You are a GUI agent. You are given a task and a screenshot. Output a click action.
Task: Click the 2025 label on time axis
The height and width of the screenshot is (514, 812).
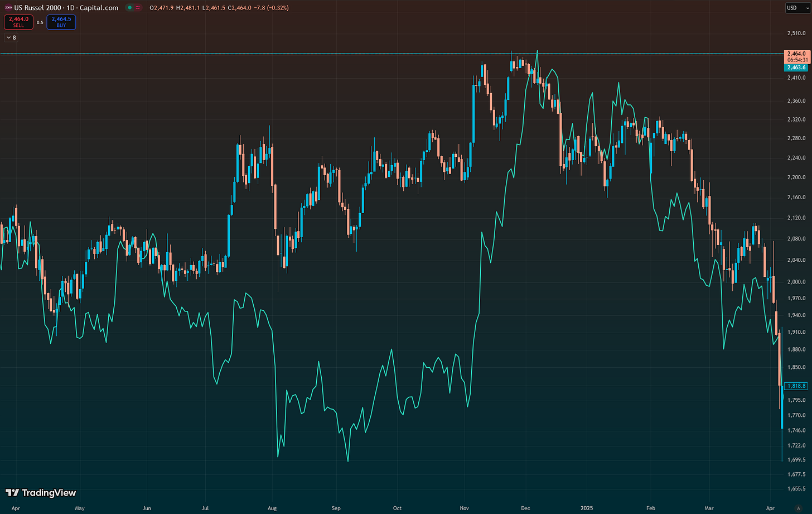pyautogui.click(x=586, y=508)
